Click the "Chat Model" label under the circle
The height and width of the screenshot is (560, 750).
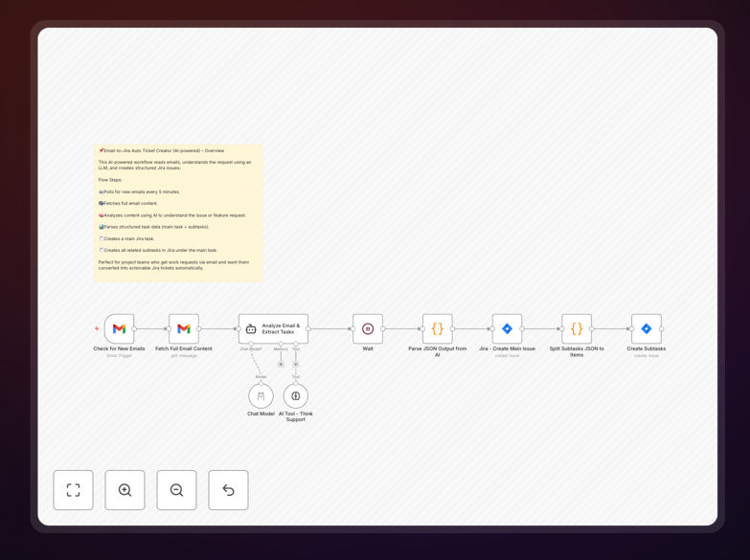(261, 414)
